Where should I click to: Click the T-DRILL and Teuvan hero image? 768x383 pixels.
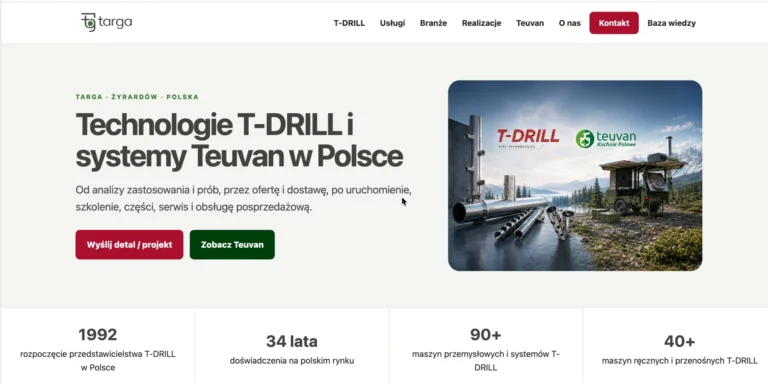coord(575,175)
